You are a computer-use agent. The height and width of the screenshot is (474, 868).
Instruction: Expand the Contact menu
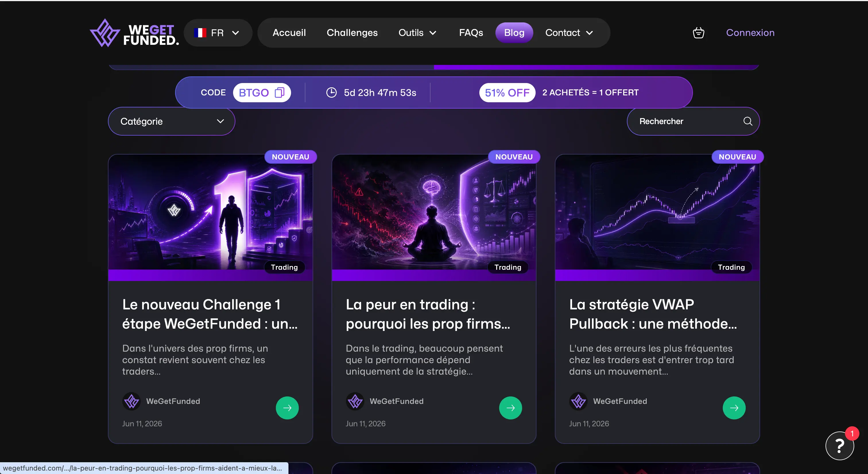[569, 33]
